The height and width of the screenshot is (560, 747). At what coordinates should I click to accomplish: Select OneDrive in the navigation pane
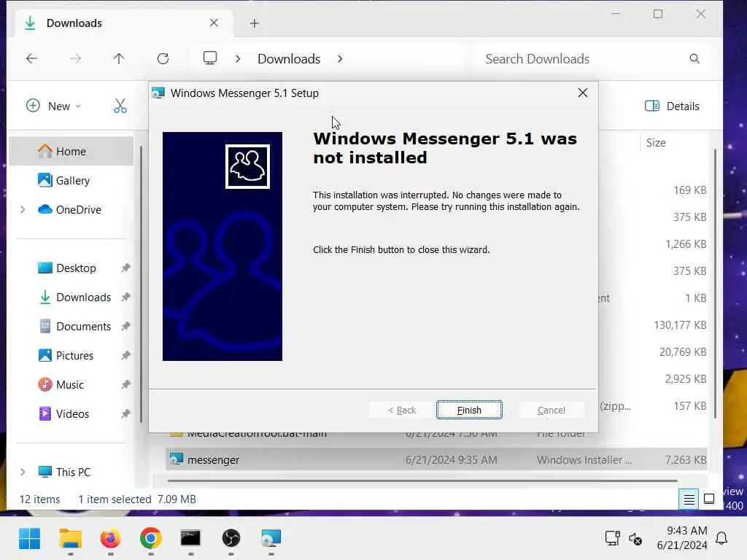79,209
